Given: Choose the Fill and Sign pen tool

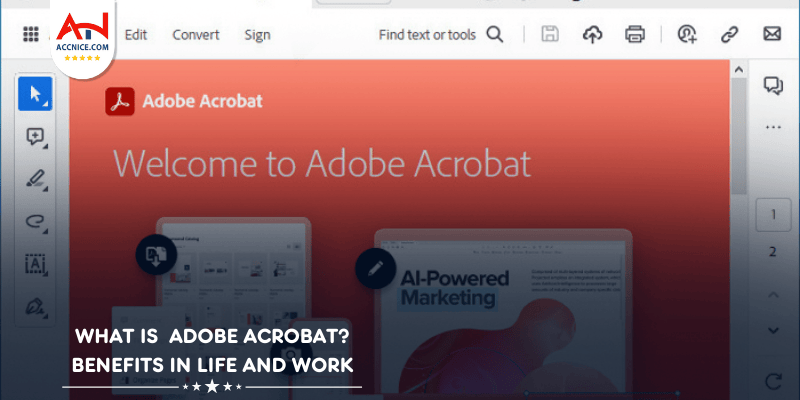Looking at the screenshot, I should (x=35, y=307).
